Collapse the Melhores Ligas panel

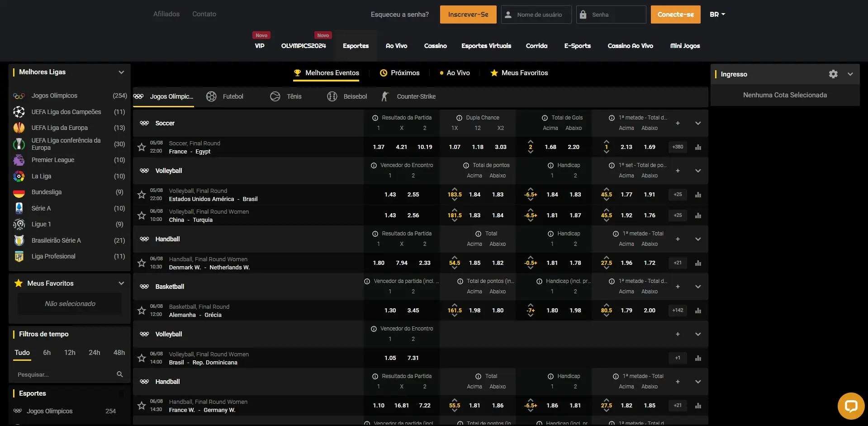coord(121,72)
